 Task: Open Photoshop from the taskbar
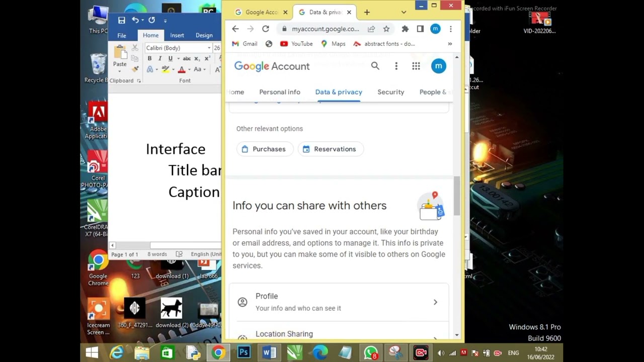pos(244,353)
